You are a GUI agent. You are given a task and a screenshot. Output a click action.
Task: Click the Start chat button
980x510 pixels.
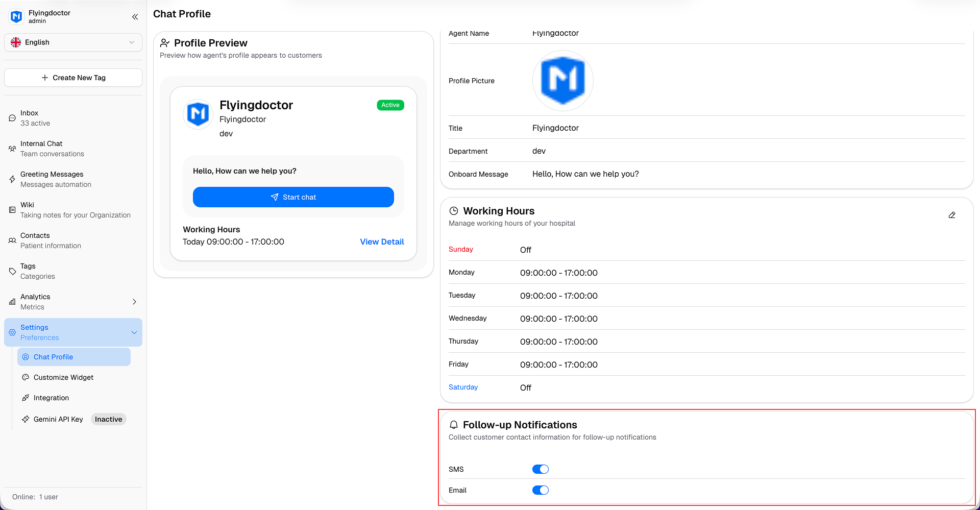[293, 197]
